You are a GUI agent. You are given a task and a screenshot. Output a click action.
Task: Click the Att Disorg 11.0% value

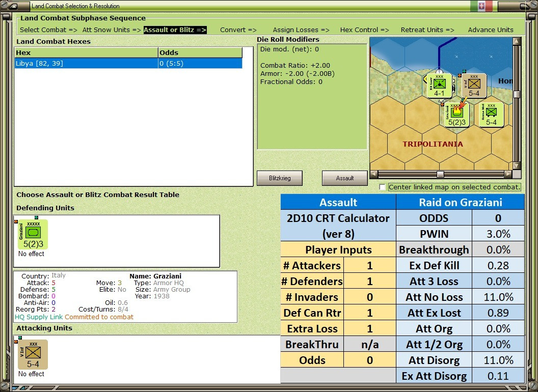point(498,360)
